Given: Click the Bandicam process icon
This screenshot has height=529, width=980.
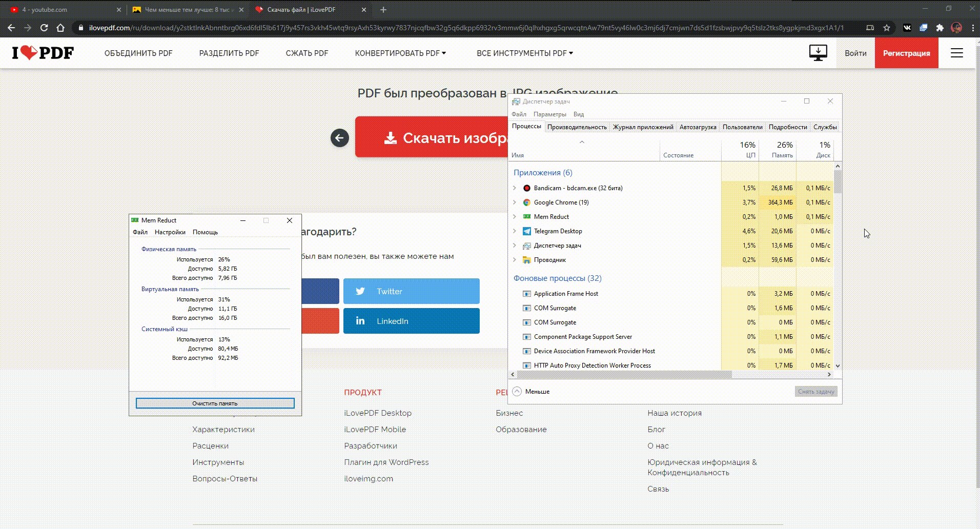Looking at the screenshot, I should (x=526, y=188).
